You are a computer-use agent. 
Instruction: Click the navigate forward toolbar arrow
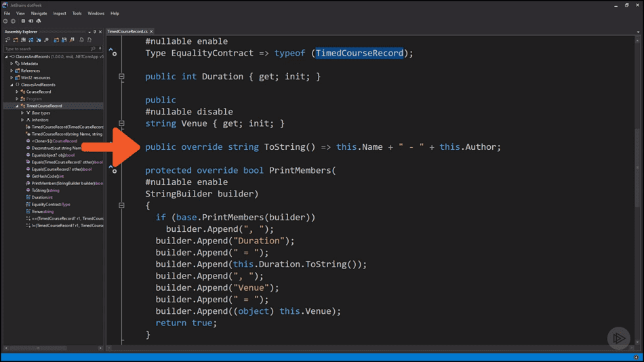click(13, 21)
